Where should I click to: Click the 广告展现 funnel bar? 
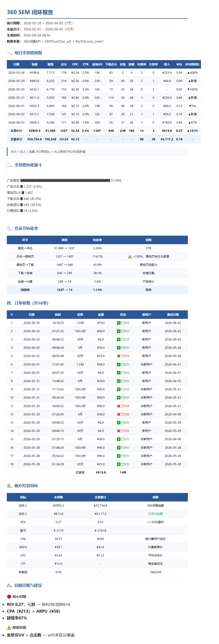[x=65, y=180]
